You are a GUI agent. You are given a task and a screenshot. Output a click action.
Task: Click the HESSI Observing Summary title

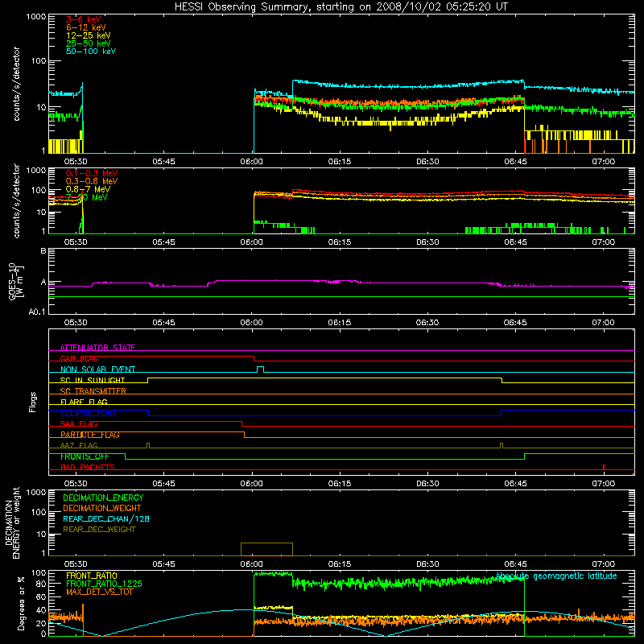(341, 7)
